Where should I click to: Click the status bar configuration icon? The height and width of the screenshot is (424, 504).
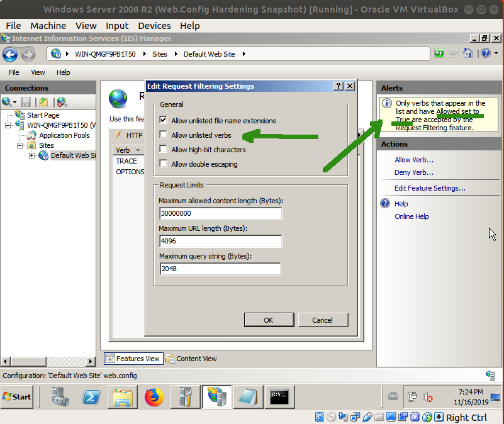(x=490, y=375)
